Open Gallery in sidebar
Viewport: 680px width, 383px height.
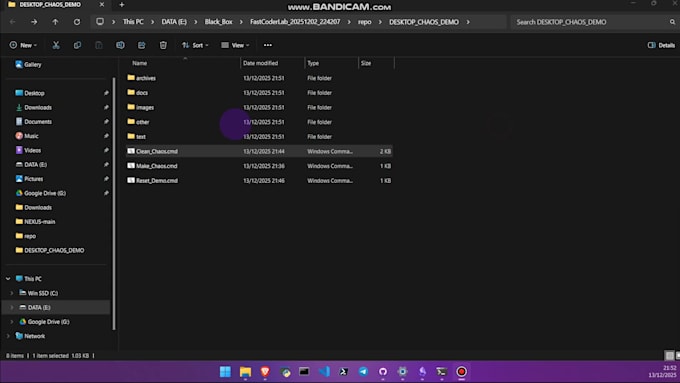point(29,65)
